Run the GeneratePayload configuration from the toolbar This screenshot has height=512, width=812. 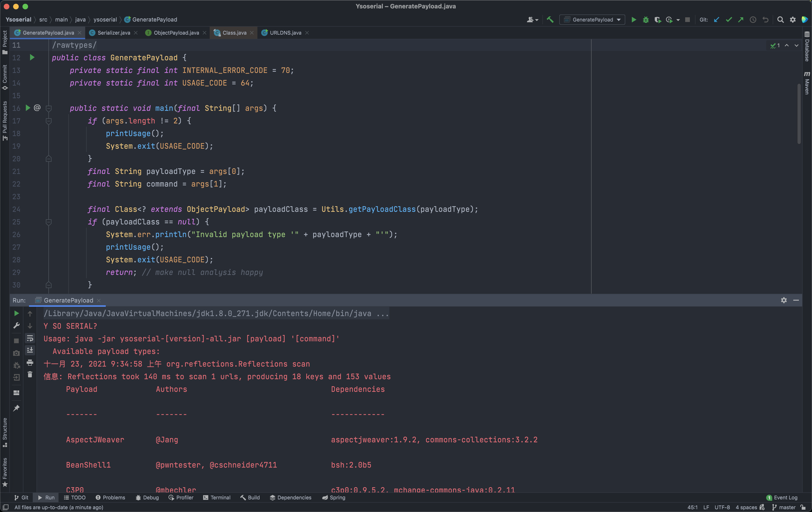coord(634,20)
